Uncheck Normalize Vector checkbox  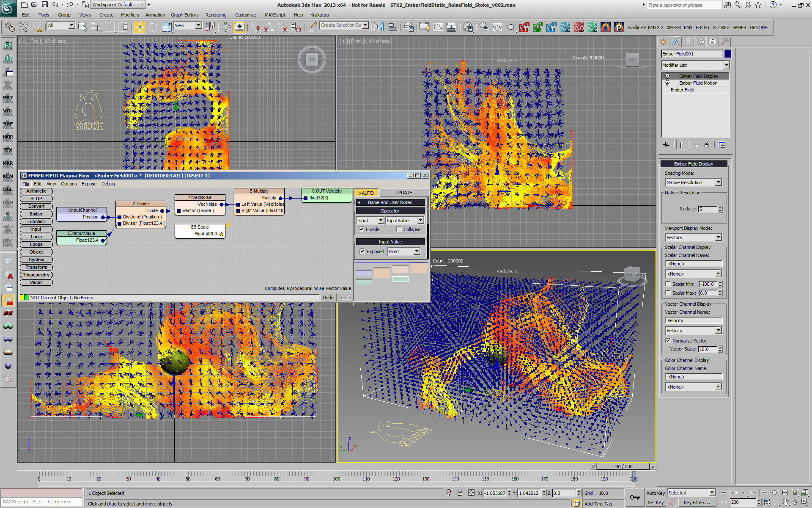[x=668, y=341]
